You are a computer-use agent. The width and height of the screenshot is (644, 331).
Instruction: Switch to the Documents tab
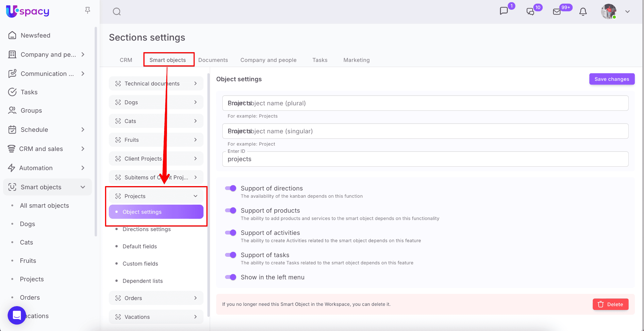[x=213, y=60]
